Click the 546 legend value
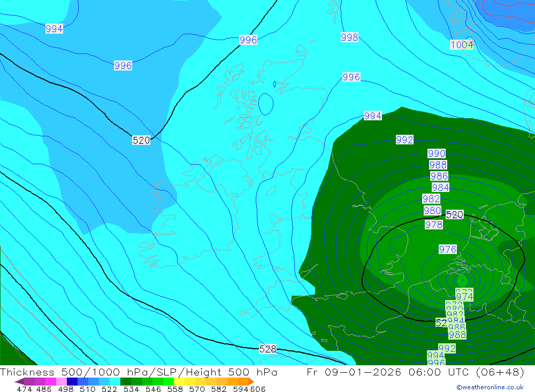The width and height of the screenshot is (535, 392). coord(153,389)
